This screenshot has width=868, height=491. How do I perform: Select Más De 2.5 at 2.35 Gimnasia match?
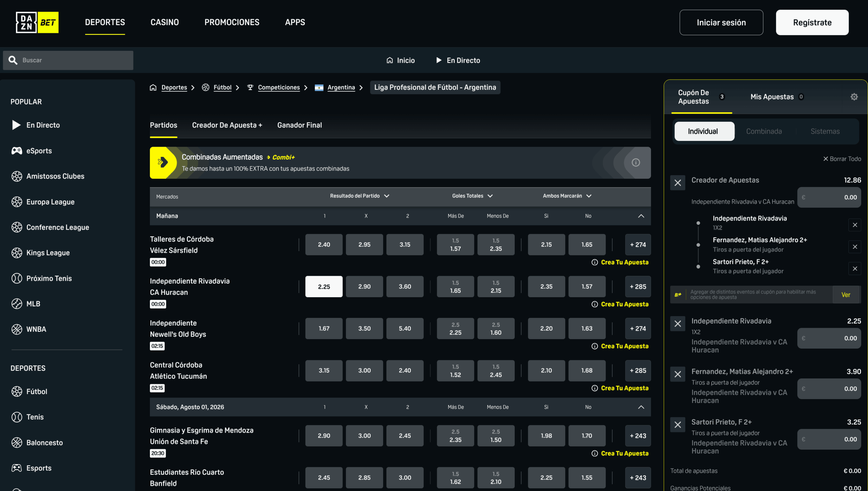tap(455, 436)
